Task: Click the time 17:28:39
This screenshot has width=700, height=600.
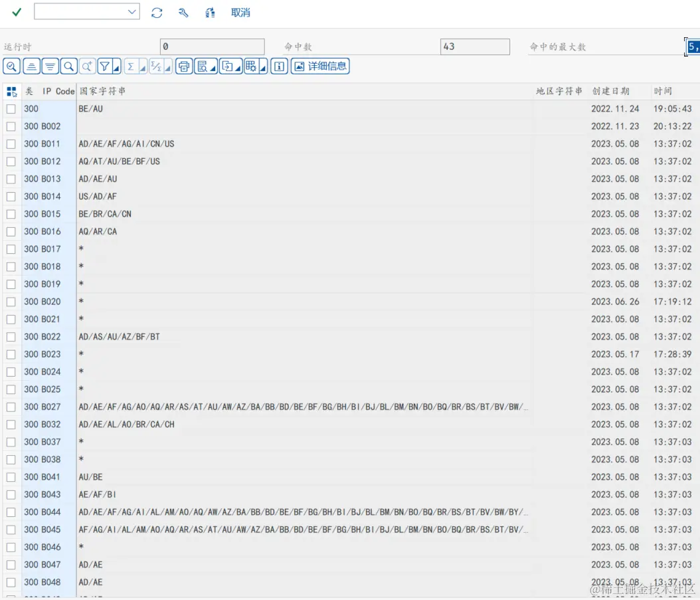Action: (x=672, y=354)
